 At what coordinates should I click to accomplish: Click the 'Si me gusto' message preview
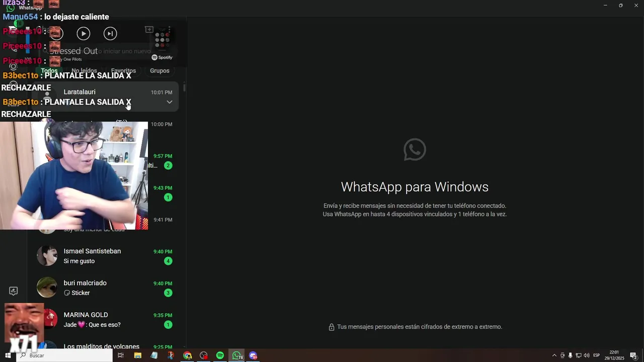point(79,261)
